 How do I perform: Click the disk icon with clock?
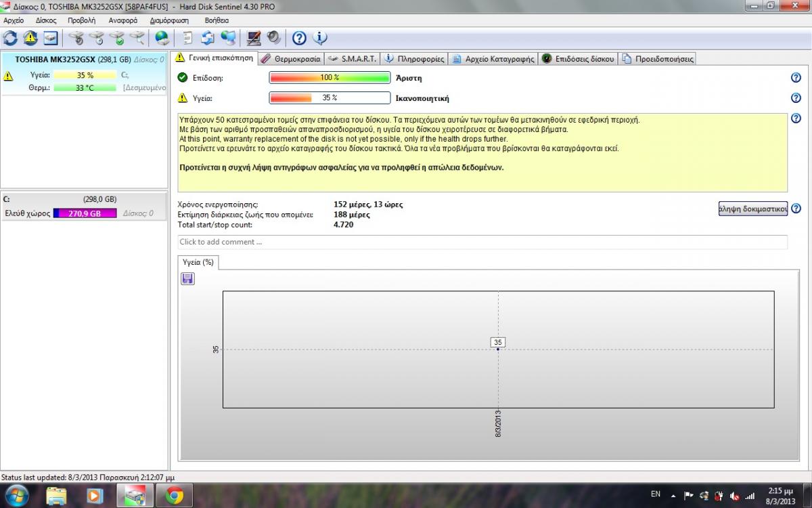point(97,37)
